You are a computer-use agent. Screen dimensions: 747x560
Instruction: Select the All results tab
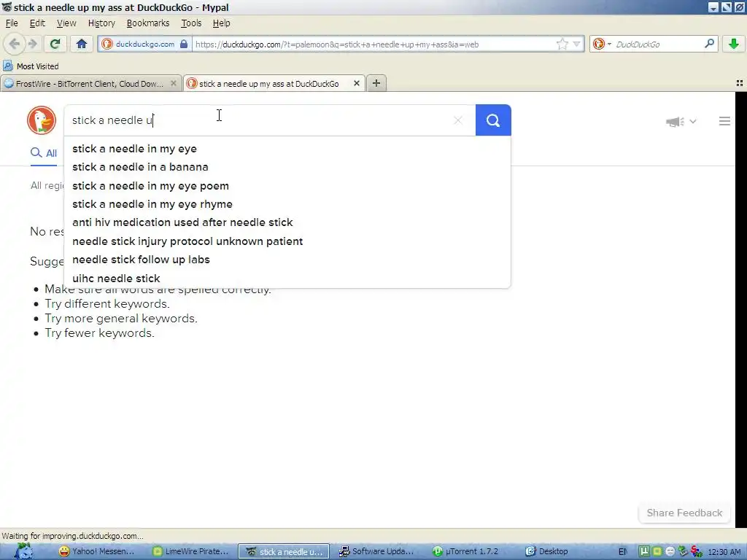[x=44, y=153]
